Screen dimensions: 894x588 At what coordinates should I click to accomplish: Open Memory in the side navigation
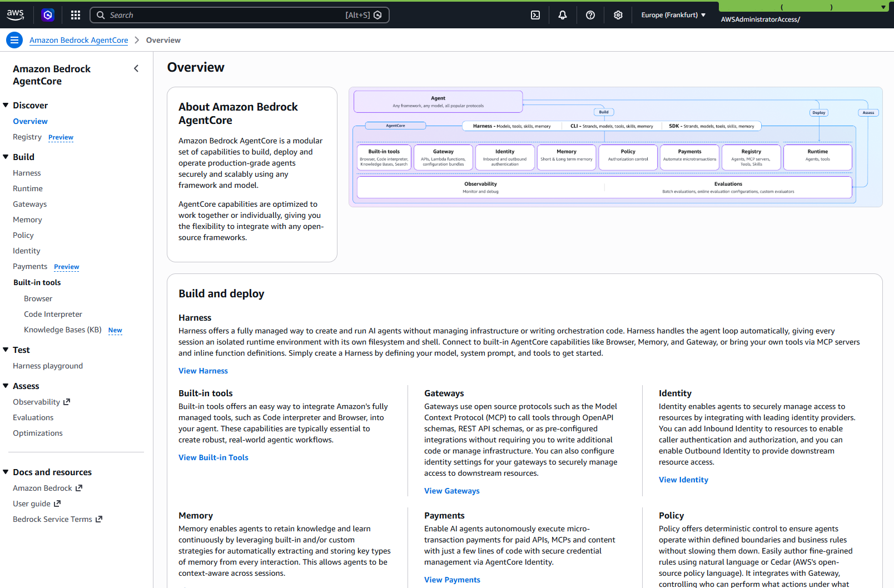(27, 220)
